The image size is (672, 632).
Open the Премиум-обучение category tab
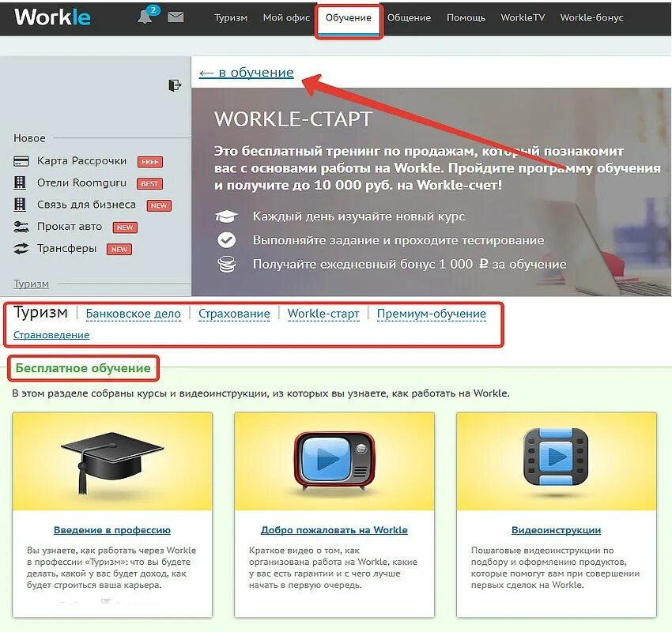point(432,313)
